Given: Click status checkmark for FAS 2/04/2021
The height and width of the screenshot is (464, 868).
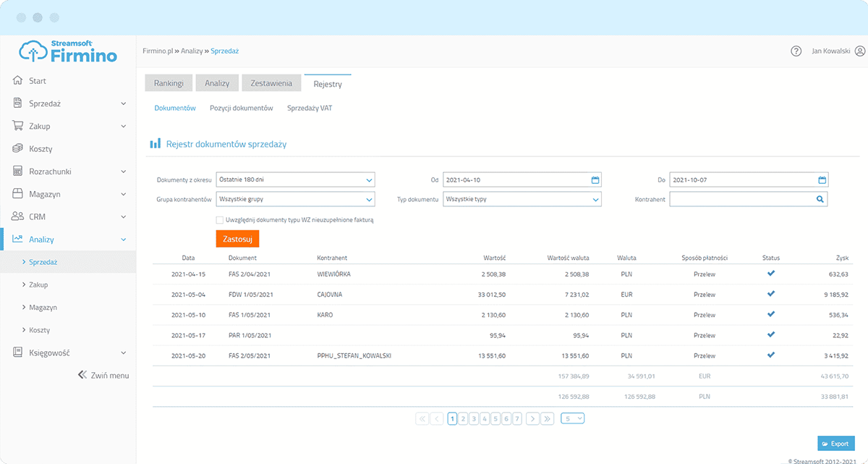Looking at the screenshot, I should tap(771, 274).
